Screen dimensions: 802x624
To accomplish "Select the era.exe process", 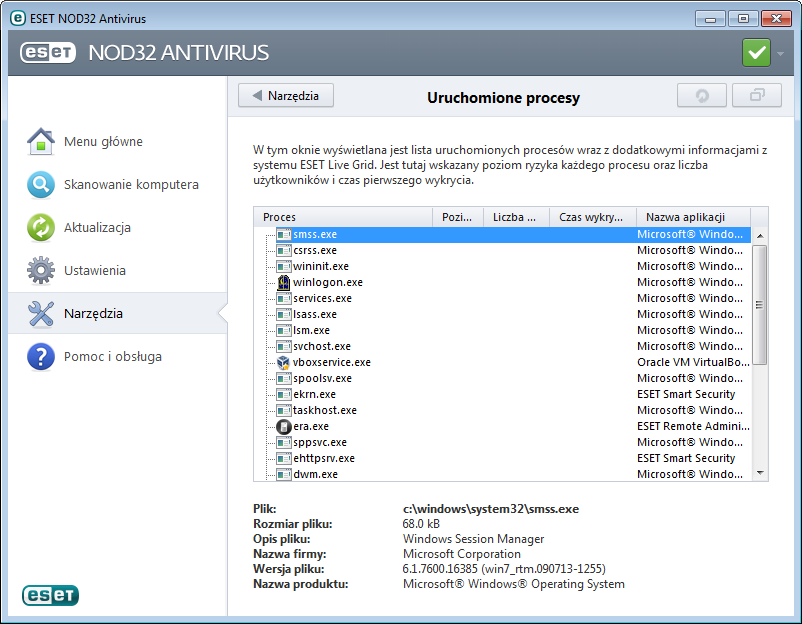I will [x=502, y=426].
